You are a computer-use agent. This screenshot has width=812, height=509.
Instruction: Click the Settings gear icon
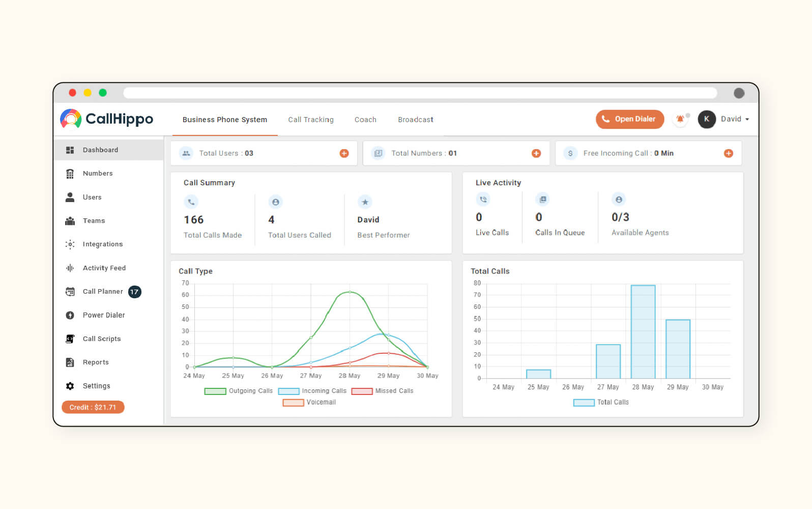(x=70, y=386)
